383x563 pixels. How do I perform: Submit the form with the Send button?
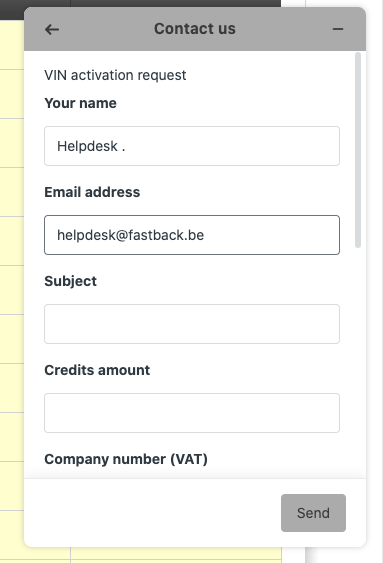[x=313, y=513]
